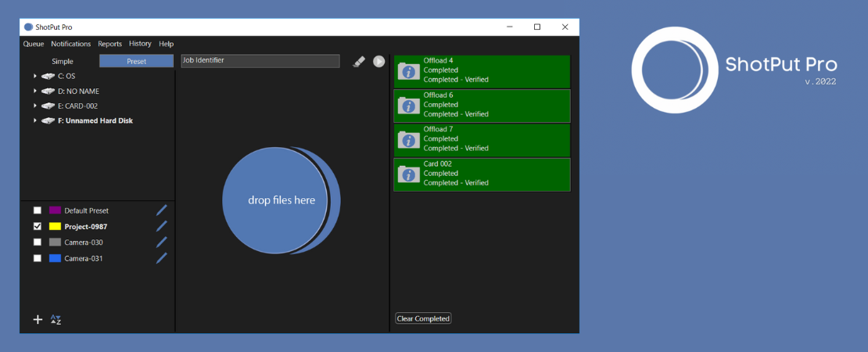Viewport: 868px width, 352px height.
Task: Click pencil icon beside Camera-030
Action: click(x=161, y=242)
